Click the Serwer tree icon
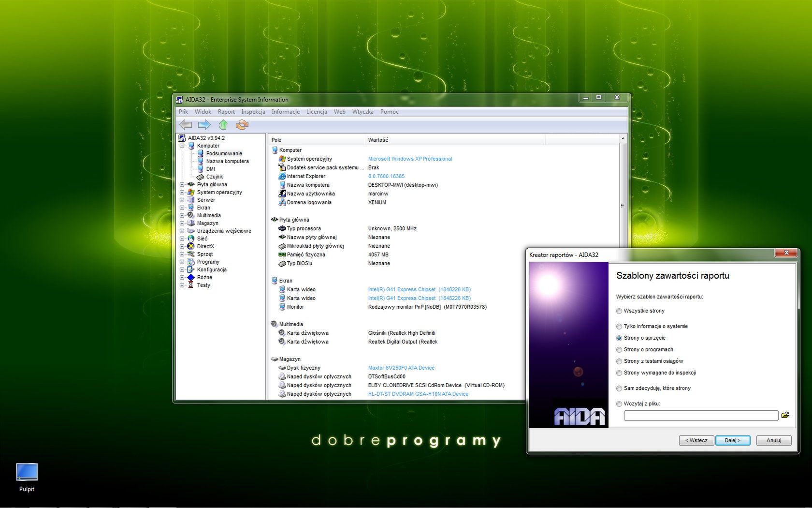This screenshot has width=812, height=508. pos(191,200)
